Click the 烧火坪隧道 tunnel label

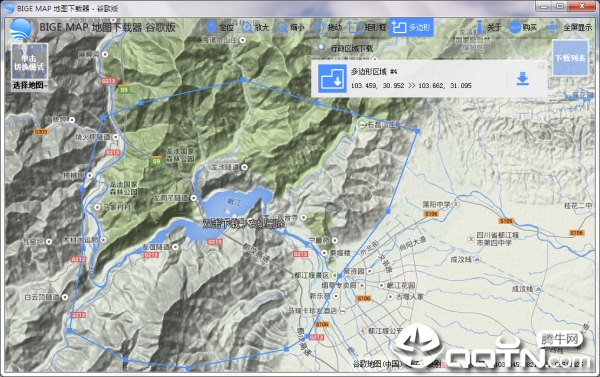coord(92,137)
